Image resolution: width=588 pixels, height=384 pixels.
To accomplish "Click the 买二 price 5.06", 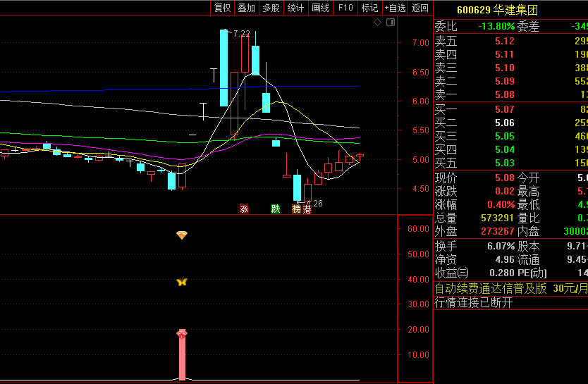I will pos(504,123).
